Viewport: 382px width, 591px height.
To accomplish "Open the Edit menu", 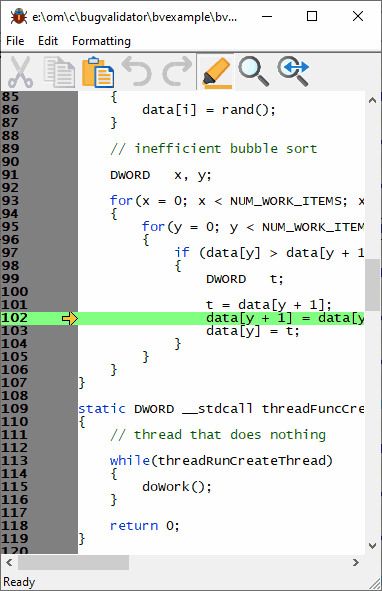I will click(48, 41).
